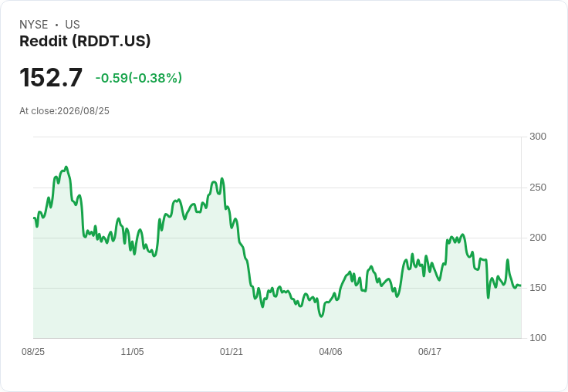Click the At close 2026/08/25 timestamp

click(x=65, y=111)
